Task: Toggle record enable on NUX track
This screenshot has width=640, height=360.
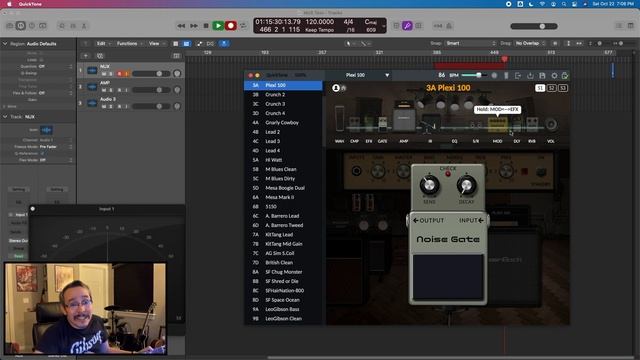Action: coord(119,74)
